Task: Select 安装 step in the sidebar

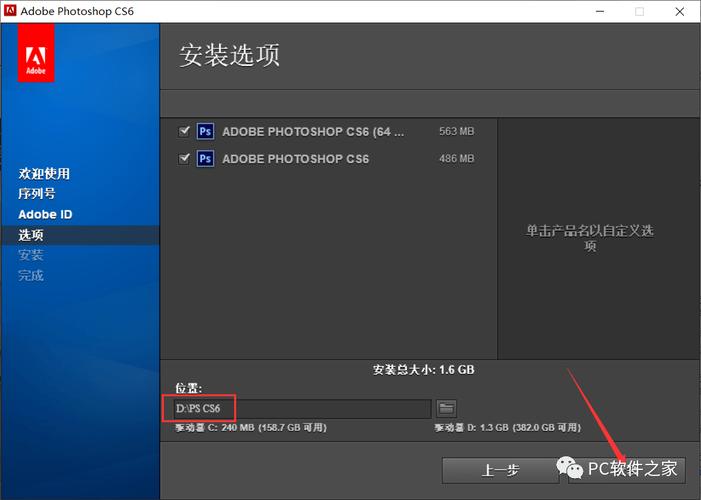Action: coord(31,255)
